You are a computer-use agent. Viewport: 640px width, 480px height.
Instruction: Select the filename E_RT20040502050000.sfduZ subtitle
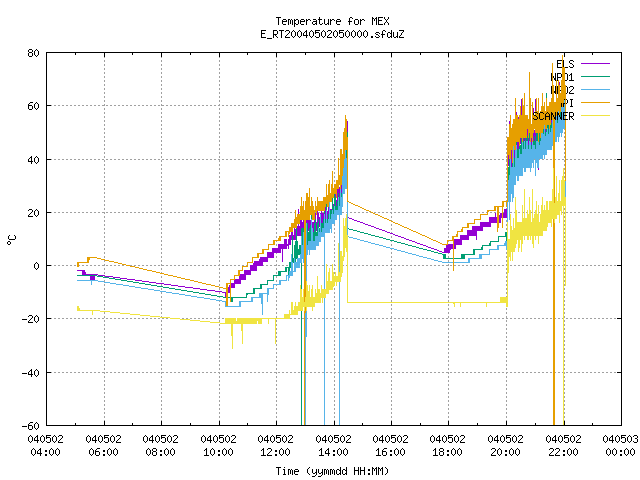(332, 34)
